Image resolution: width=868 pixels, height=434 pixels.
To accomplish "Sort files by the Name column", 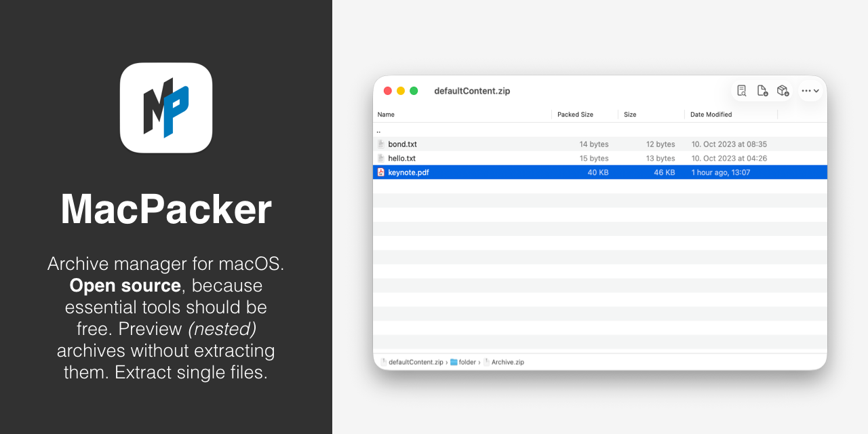I will click(x=386, y=114).
